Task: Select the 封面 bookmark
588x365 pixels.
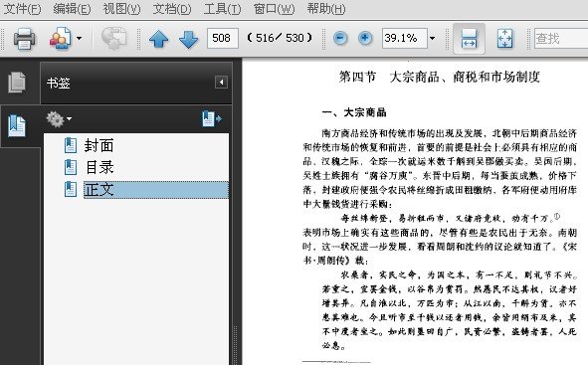Action: click(99, 145)
